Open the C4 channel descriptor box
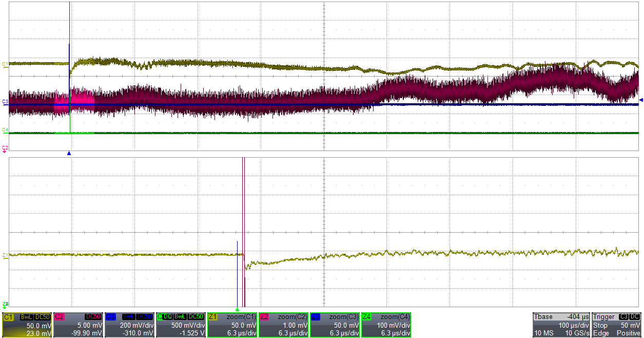This screenshot has height=338, width=644. 181,325
